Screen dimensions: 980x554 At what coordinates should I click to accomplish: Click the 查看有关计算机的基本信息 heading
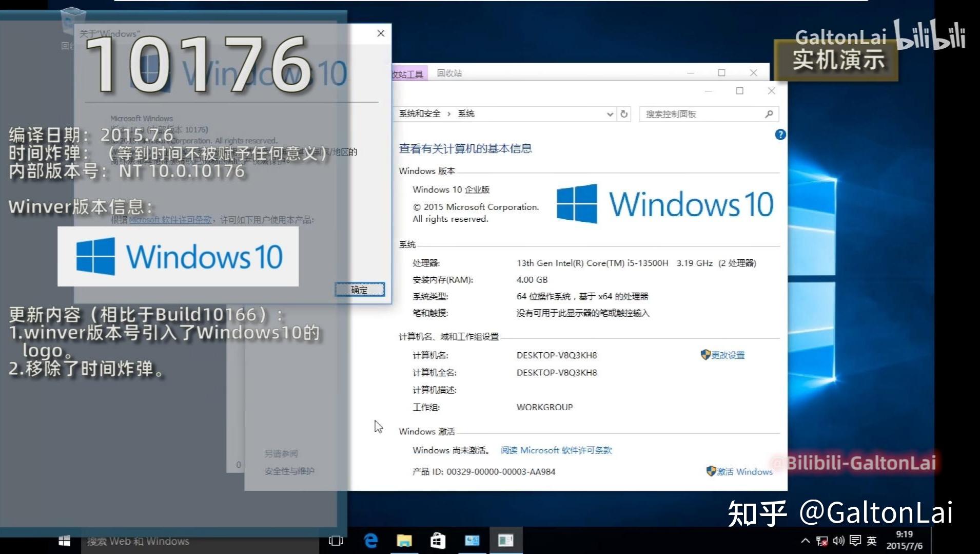[465, 148]
